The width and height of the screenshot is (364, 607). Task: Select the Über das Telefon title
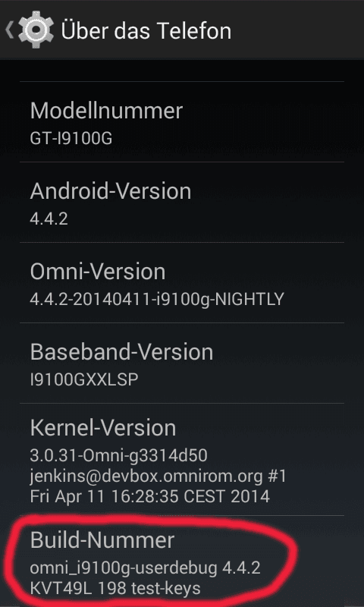click(x=146, y=30)
